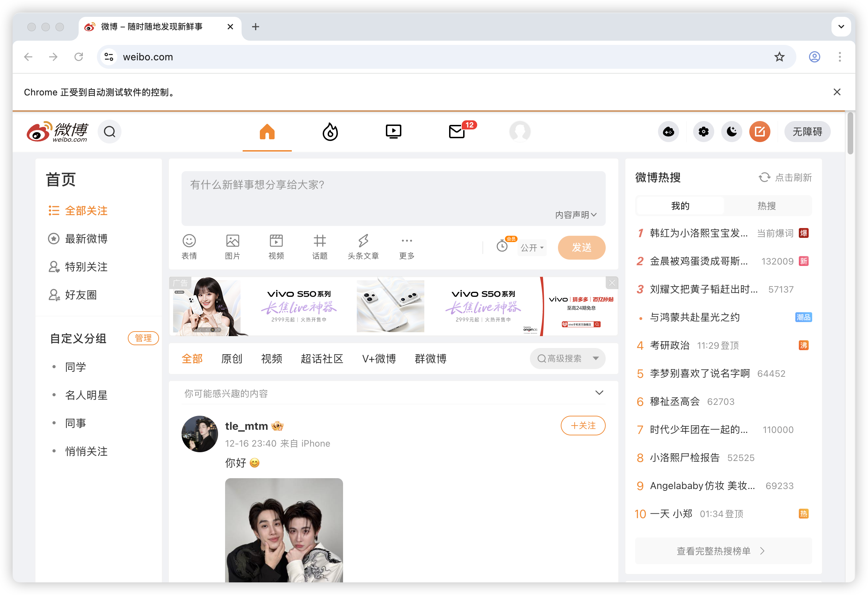Select the 原创 feed tab
The width and height of the screenshot is (868, 595).
click(x=231, y=359)
